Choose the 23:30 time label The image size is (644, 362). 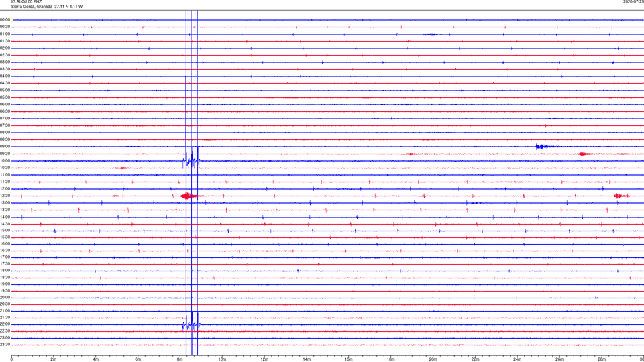[5, 345]
